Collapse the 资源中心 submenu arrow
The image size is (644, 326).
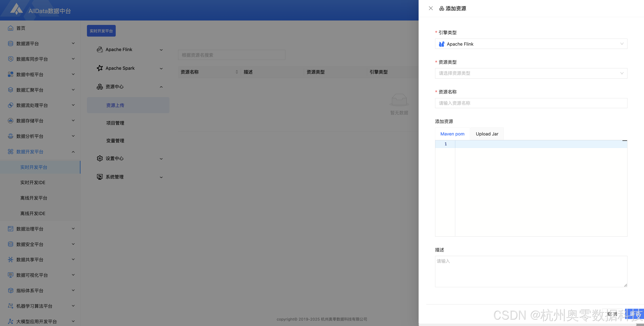(161, 87)
